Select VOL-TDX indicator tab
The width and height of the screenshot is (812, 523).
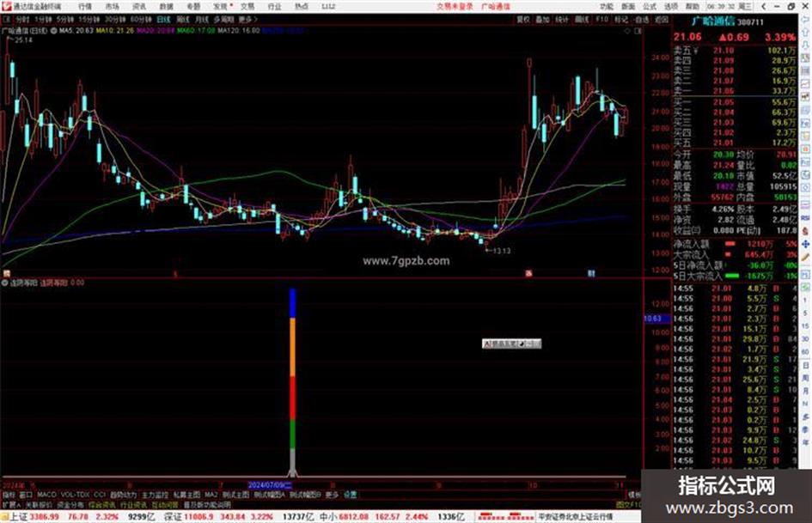(75, 495)
